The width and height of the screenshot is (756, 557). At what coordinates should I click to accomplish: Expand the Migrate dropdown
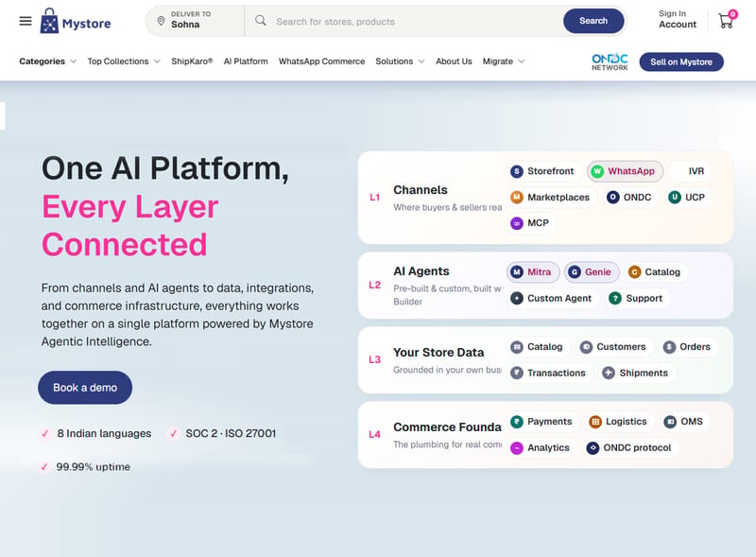tap(504, 61)
